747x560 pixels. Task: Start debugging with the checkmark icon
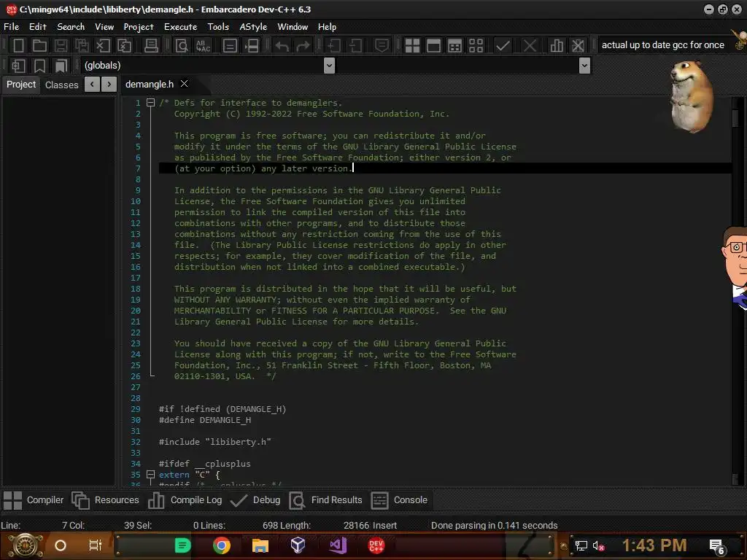click(503, 46)
